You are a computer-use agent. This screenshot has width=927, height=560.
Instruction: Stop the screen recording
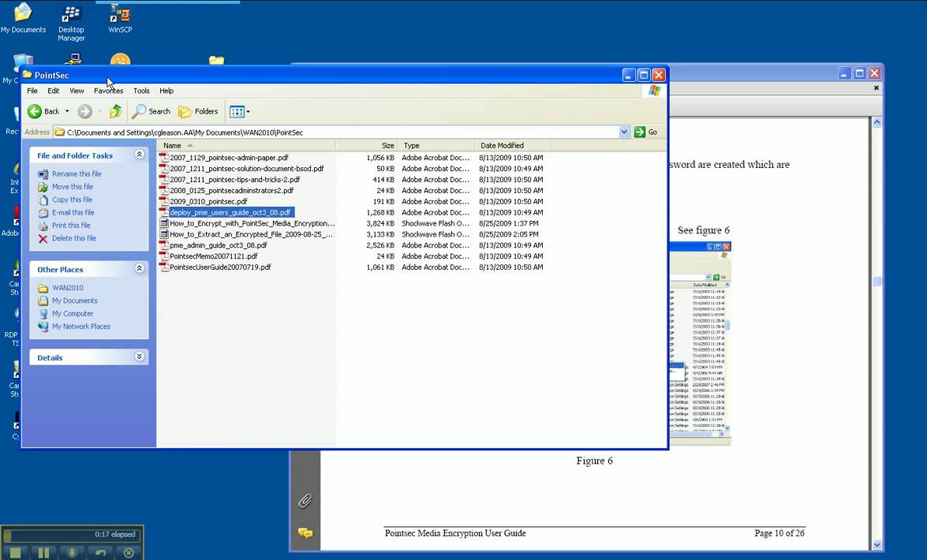click(16, 553)
